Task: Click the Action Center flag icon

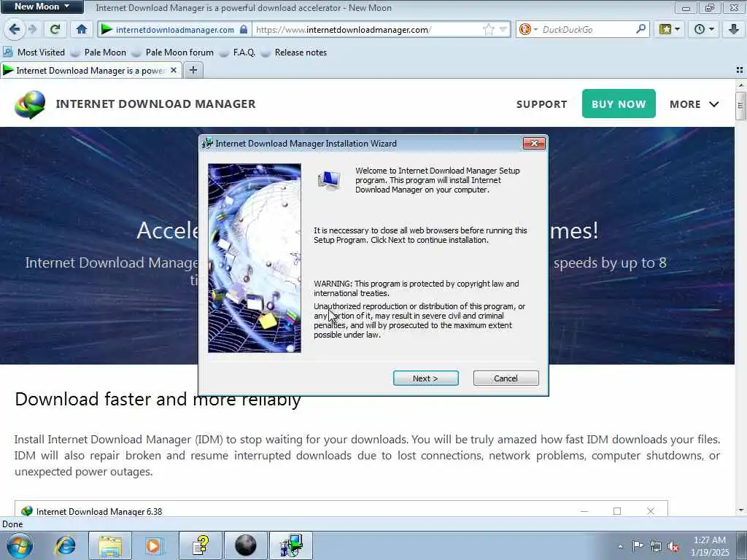Action: point(638,545)
